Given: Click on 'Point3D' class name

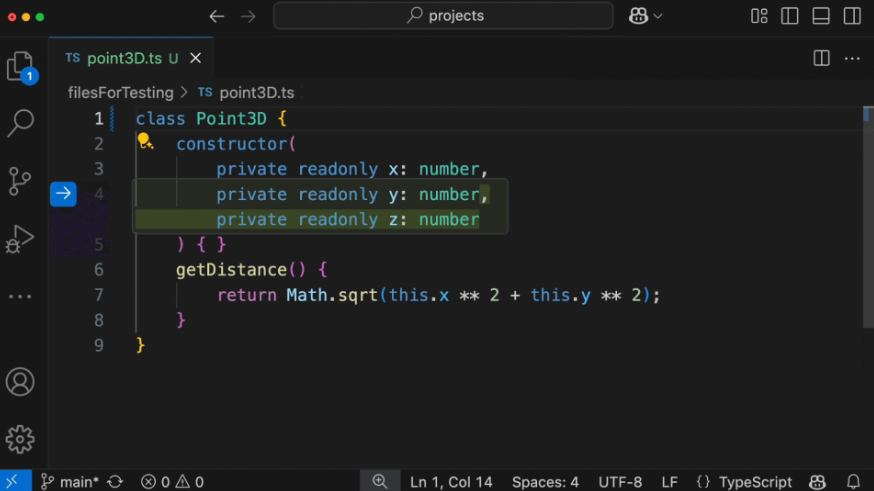Looking at the screenshot, I should click(x=231, y=119).
